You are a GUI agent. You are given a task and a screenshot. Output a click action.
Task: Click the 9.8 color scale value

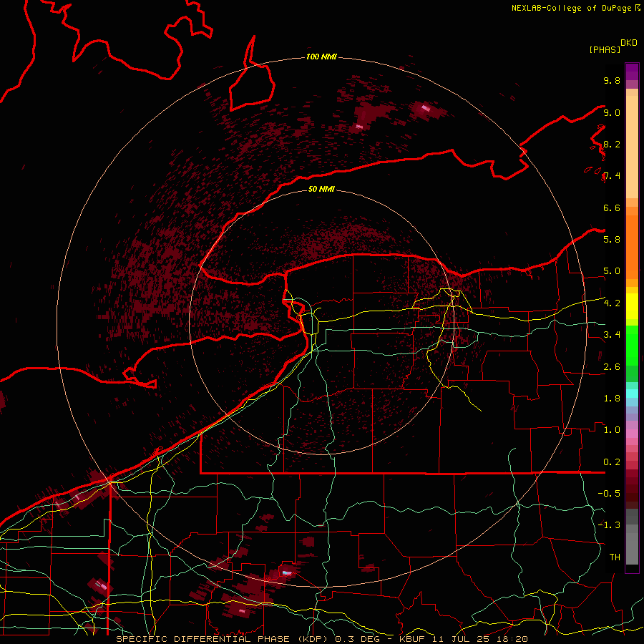click(x=612, y=80)
